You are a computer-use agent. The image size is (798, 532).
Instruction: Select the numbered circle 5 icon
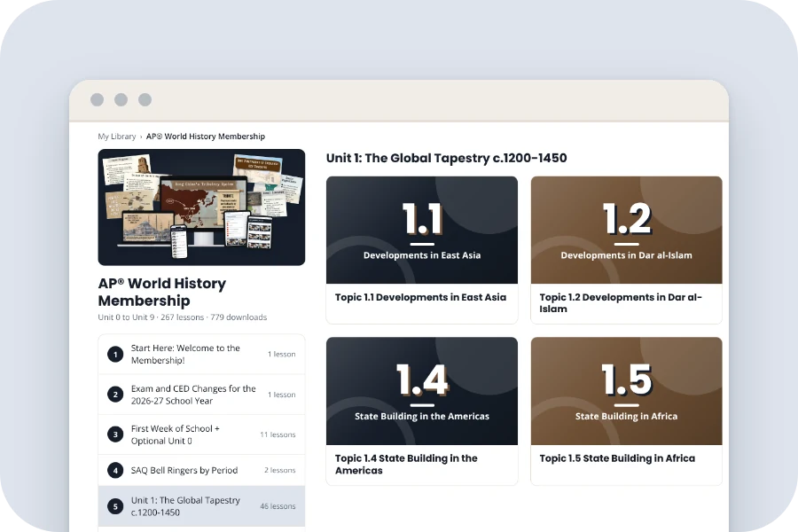[x=115, y=506]
